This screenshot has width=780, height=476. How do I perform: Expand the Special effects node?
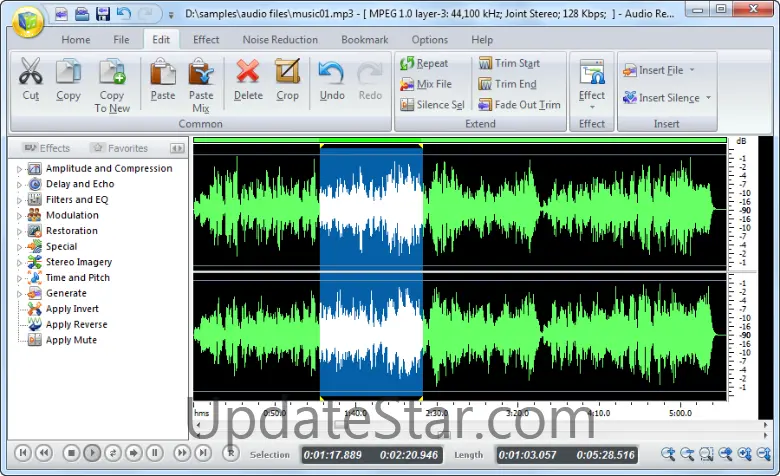(19, 247)
